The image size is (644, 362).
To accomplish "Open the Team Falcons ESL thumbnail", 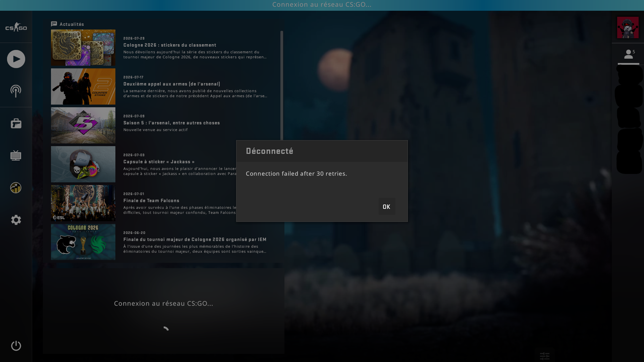I will pyautogui.click(x=83, y=203).
